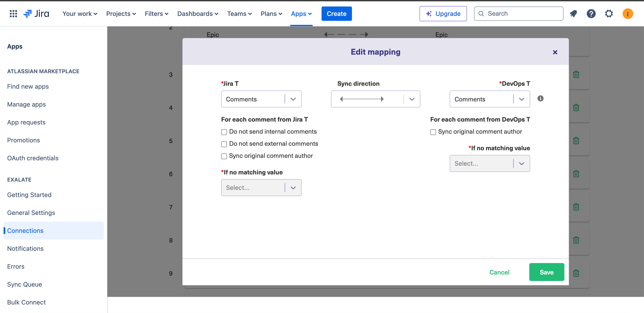Enable Do not send internal comments
Image resolution: width=644 pixels, height=313 pixels.
click(224, 132)
